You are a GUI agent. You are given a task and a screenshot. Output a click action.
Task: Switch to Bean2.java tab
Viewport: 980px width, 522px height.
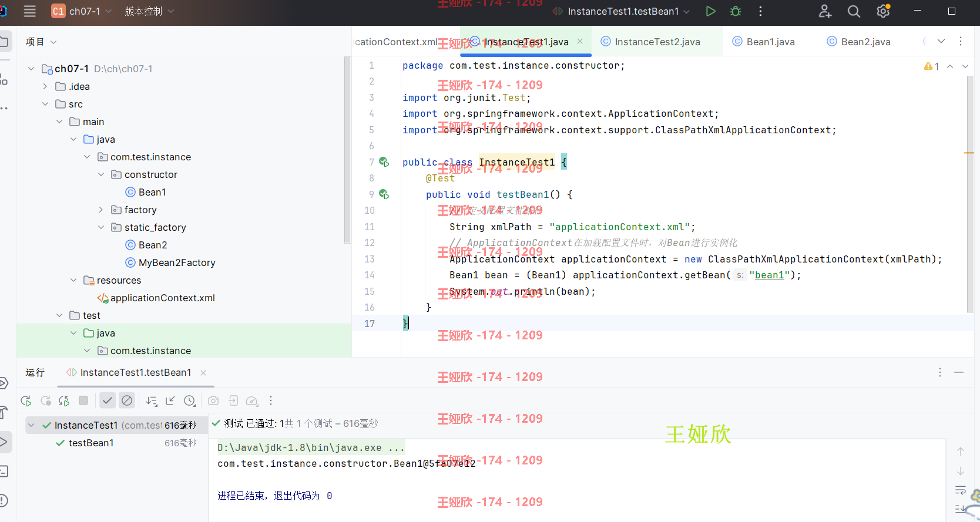(x=858, y=42)
